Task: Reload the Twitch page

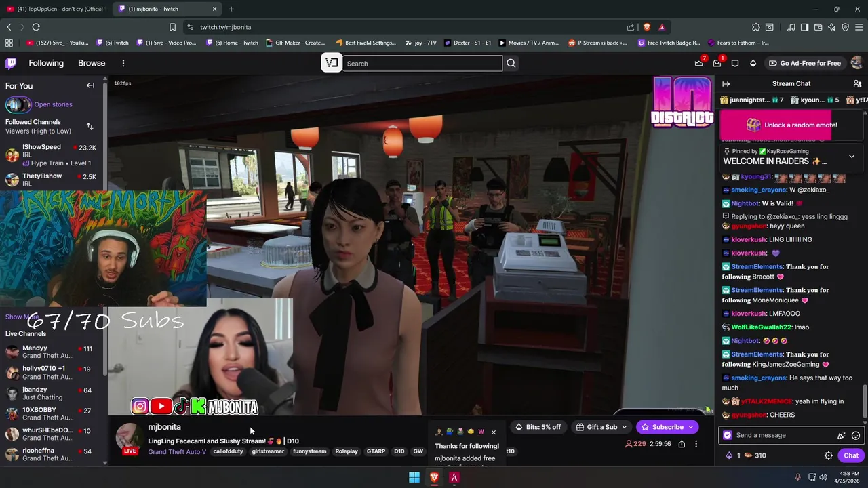Action: pos(36,27)
